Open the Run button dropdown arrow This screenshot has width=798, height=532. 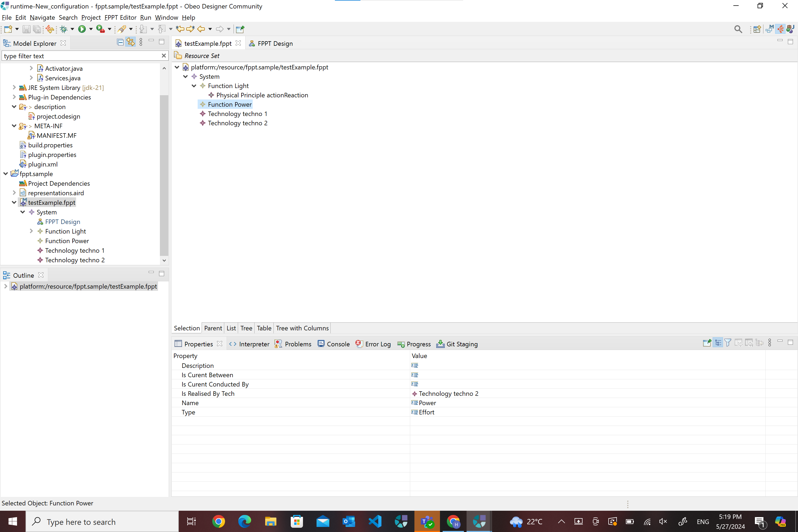click(x=91, y=29)
